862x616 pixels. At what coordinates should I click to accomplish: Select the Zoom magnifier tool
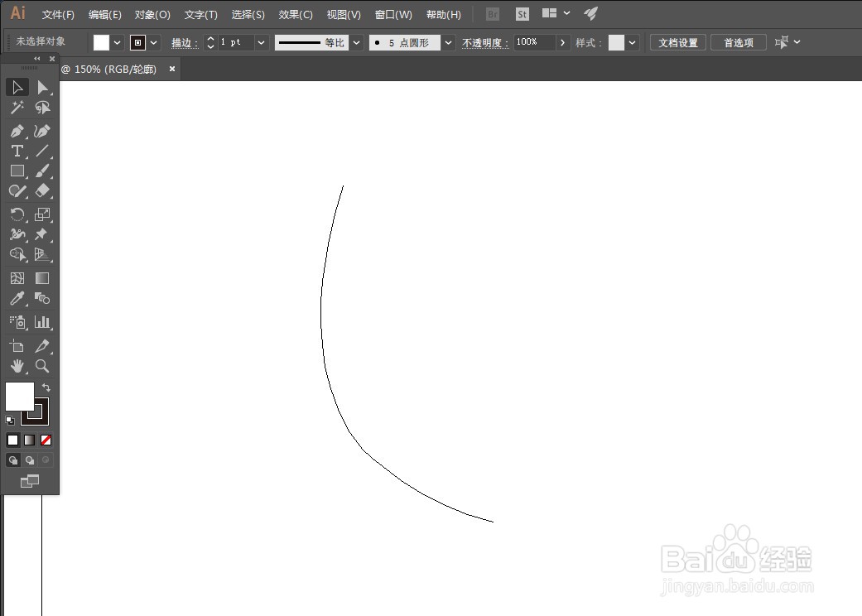pyautogui.click(x=42, y=366)
